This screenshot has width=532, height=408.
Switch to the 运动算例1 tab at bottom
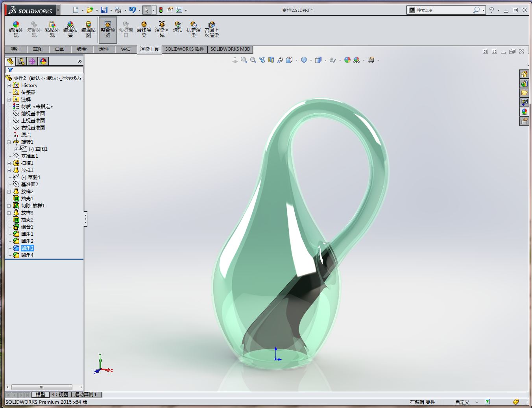(x=85, y=394)
